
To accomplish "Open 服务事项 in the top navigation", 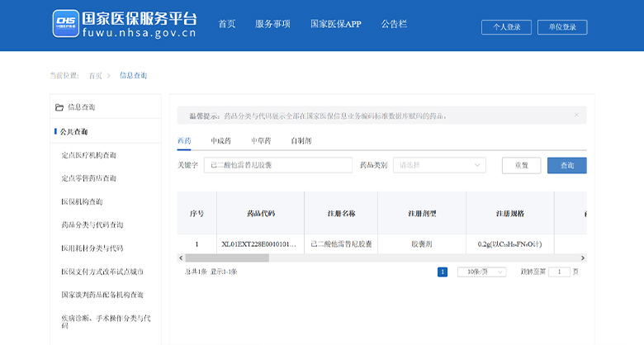I will tap(272, 24).
